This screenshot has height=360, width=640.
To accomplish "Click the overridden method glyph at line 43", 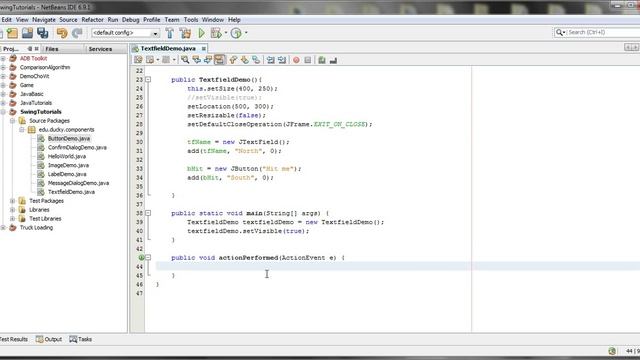I will point(141,258).
